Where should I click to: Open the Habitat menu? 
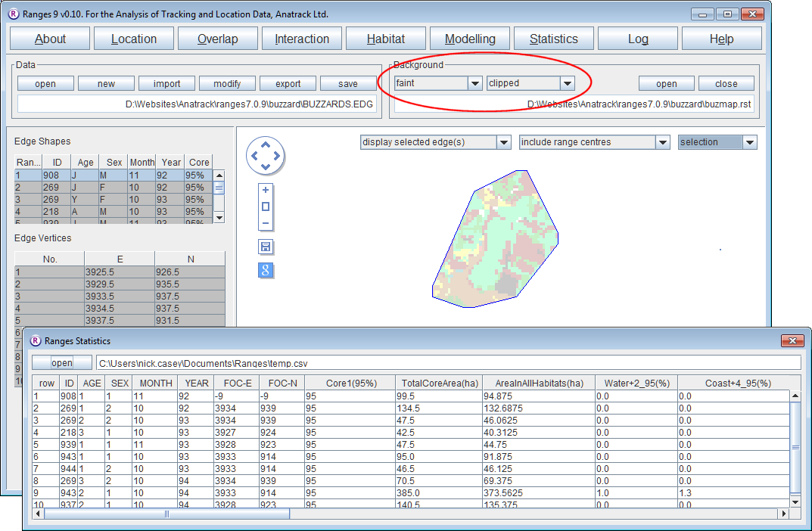[x=386, y=39]
